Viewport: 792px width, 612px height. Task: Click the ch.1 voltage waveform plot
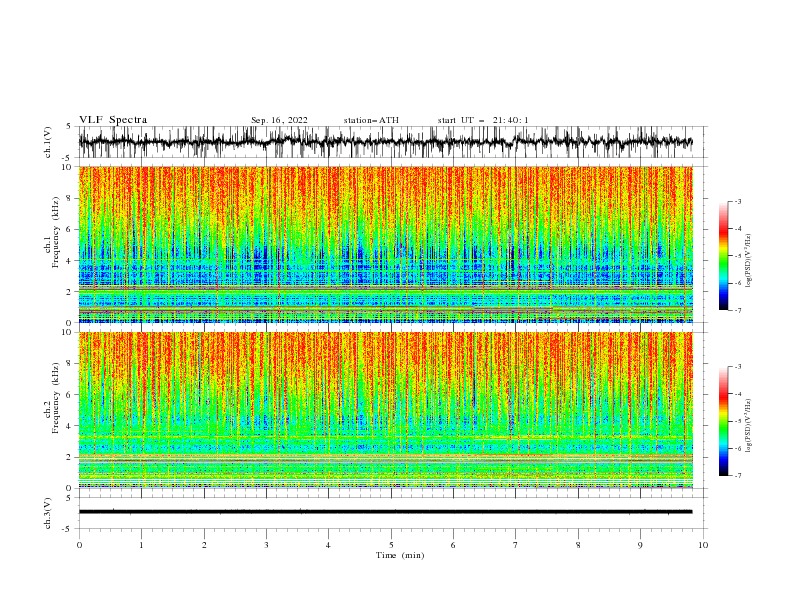tap(386, 142)
